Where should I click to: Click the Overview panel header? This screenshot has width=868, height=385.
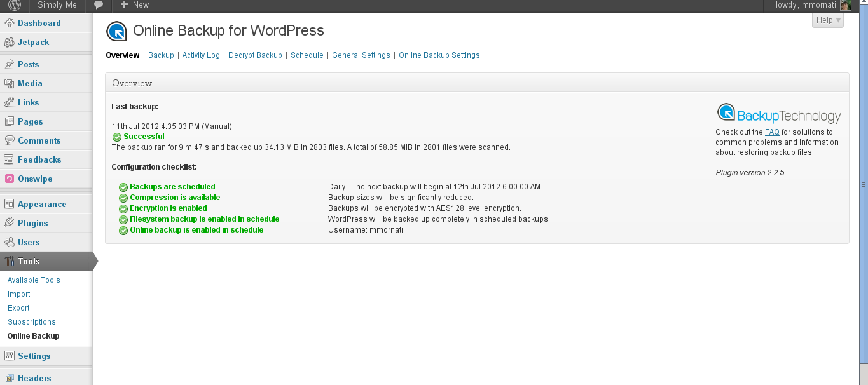pos(477,83)
